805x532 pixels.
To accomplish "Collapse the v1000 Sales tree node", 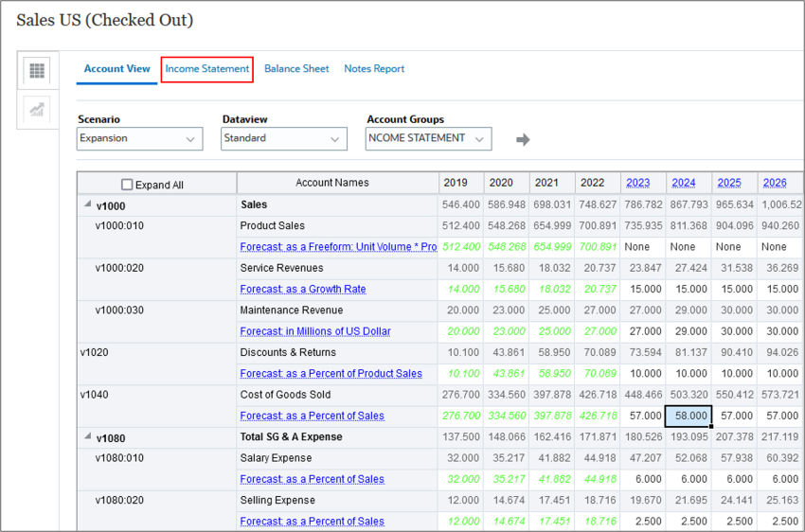I will pos(88,204).
